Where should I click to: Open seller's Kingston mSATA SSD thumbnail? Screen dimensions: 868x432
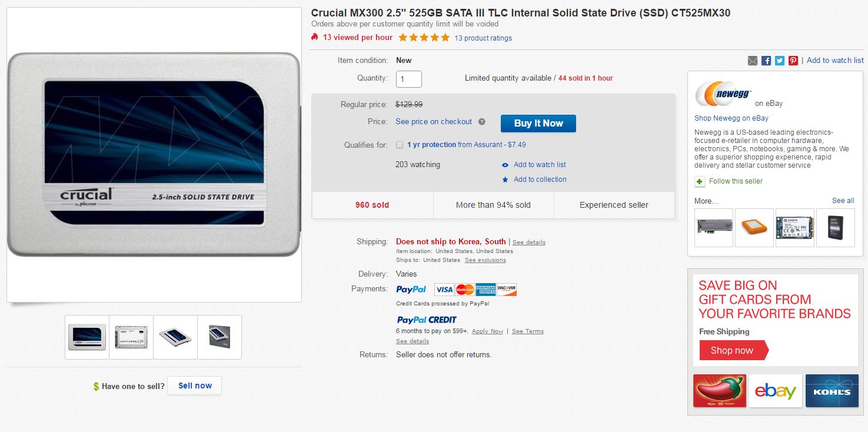795,228
